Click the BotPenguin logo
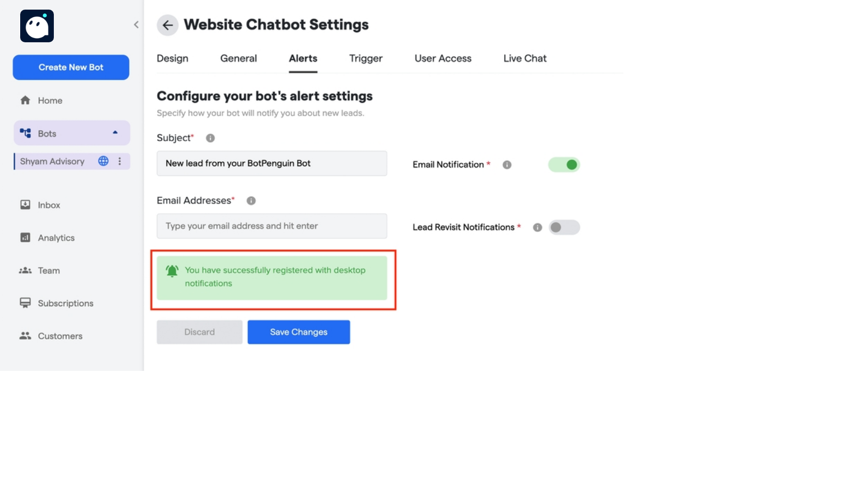Viewport: 868px width, 490px height. click(37, 26)
